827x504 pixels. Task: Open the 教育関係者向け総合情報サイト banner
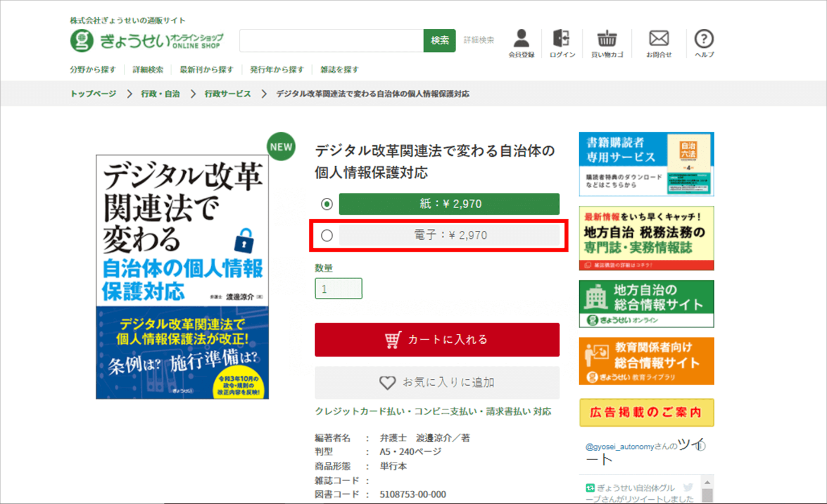coord(646,361)
